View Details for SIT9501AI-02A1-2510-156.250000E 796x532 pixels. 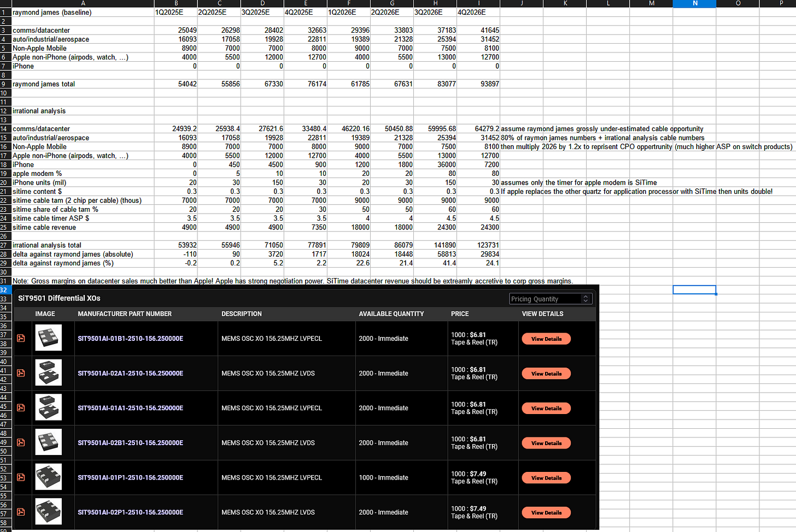pos(546,374)
